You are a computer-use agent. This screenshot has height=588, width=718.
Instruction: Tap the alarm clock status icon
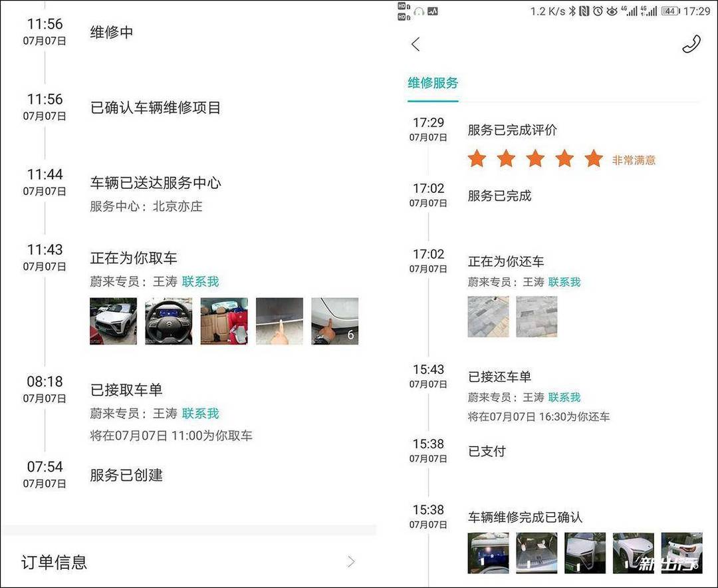click(598, 11)
